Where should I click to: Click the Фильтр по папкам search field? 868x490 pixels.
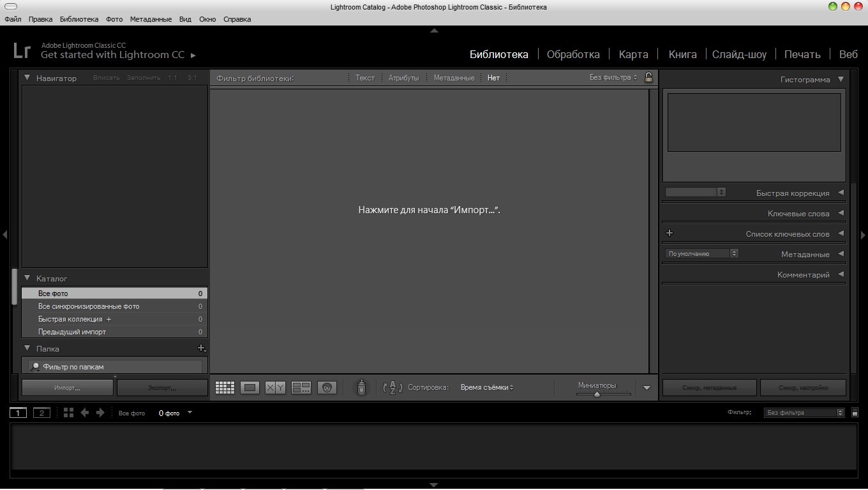(x=115, y=367)
